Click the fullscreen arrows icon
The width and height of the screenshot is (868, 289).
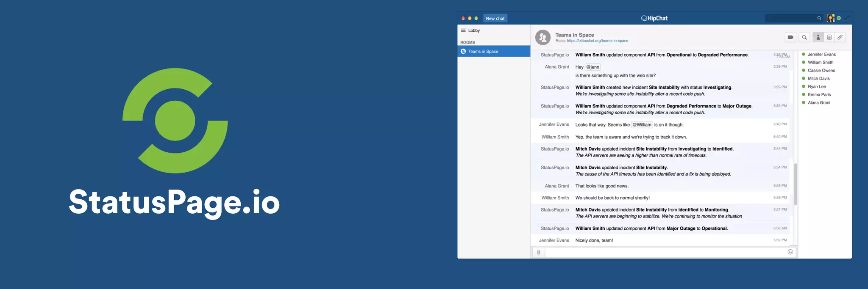point(847,18)
